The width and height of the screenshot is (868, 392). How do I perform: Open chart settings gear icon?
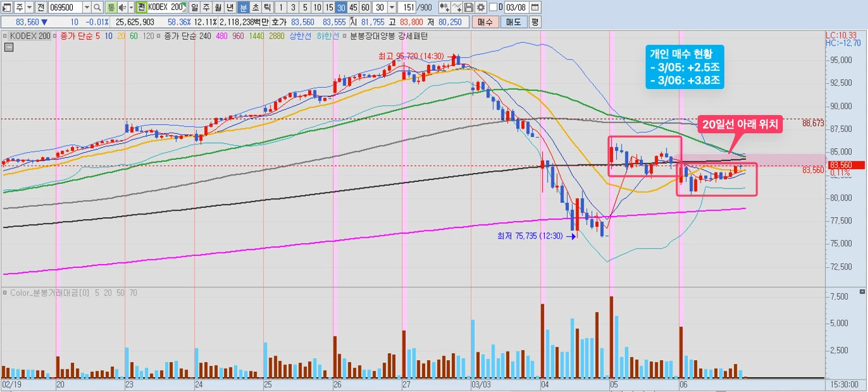click(x=481, y=7)
